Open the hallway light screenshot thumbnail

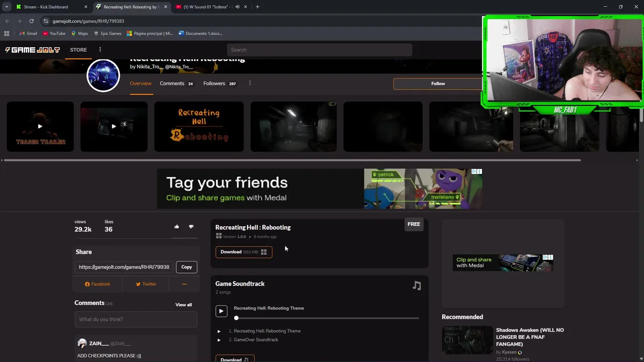pos(293,127)
